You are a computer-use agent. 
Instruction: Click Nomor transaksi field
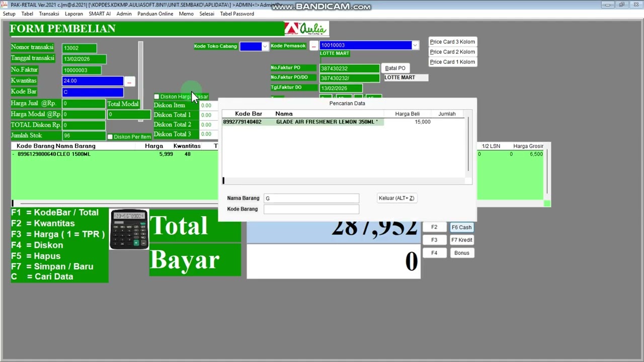79,48
